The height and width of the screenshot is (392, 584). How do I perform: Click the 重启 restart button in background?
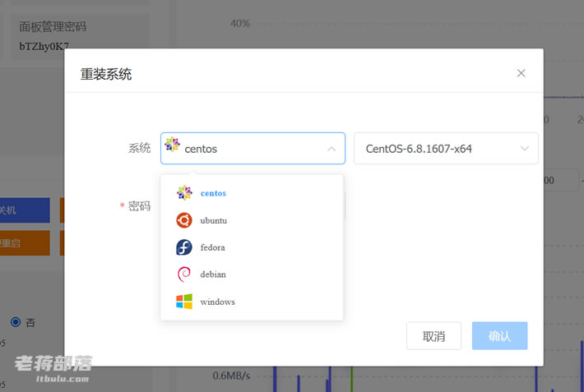point(25,243)
